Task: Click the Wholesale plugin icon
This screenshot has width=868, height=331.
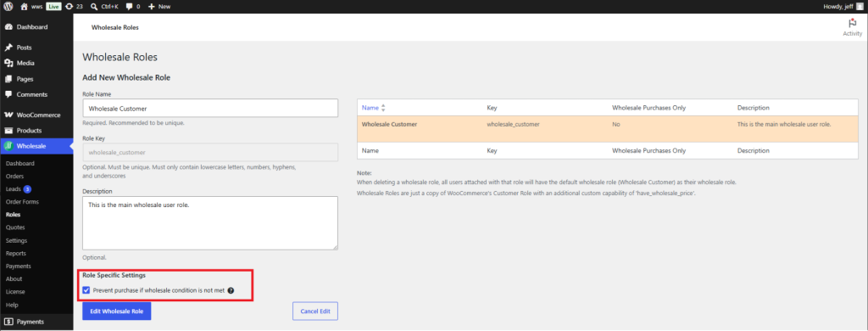Action: (8, 146)
